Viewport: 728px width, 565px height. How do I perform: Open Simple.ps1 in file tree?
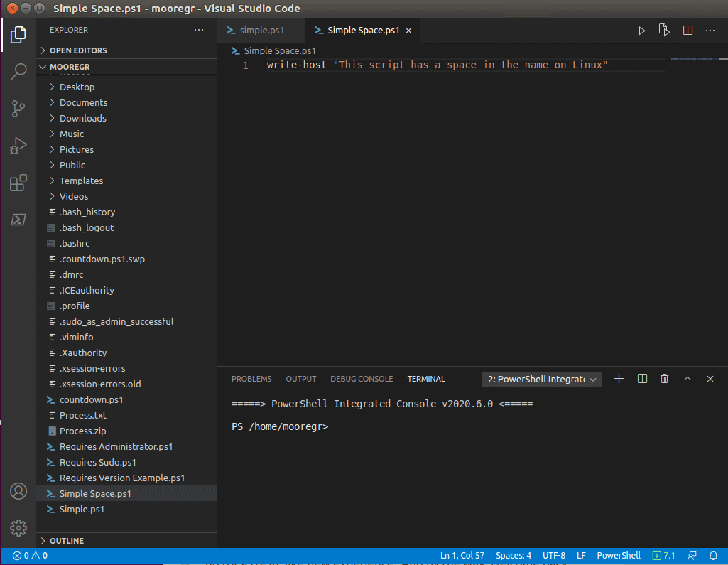(126, 510)
